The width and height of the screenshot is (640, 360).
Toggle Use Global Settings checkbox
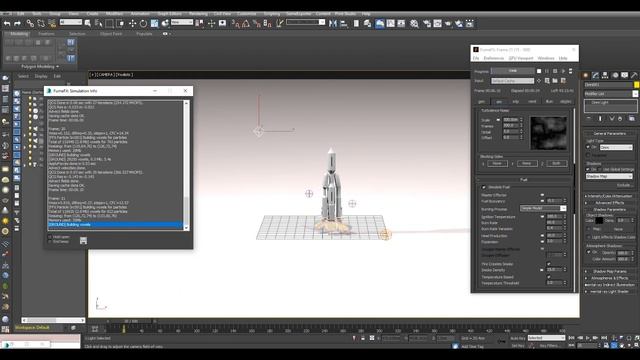tap(600, 169)
